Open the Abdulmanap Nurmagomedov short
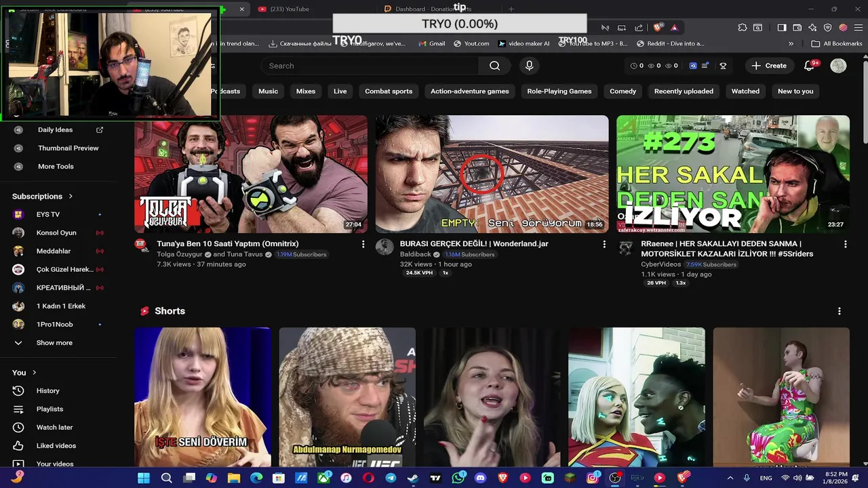Image resolution: width=868 pixels, height=488 pixels. point(347,397)
